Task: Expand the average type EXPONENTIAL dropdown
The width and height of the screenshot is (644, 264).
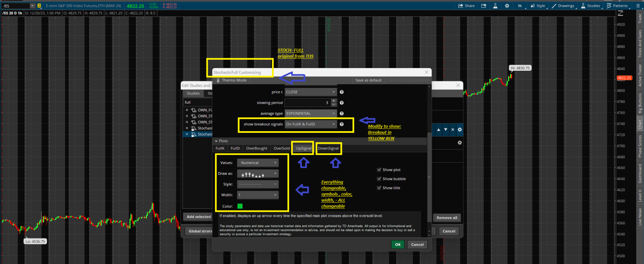Action: point(311,114)
